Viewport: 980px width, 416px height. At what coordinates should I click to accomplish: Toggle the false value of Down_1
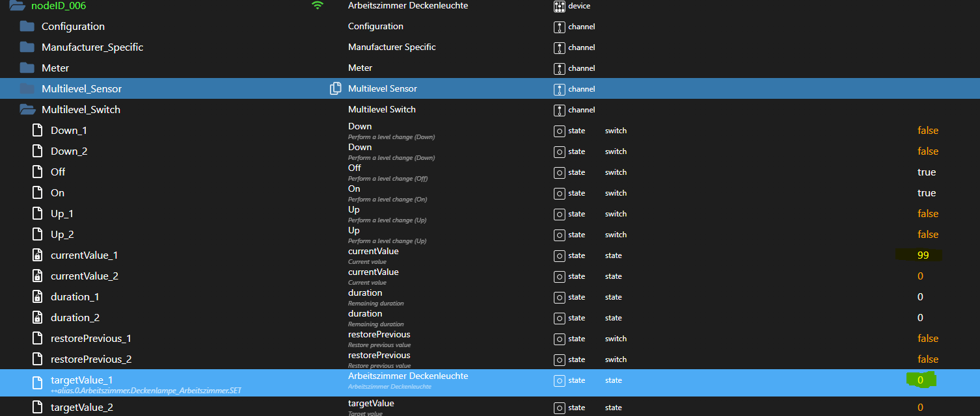[927, 131]
